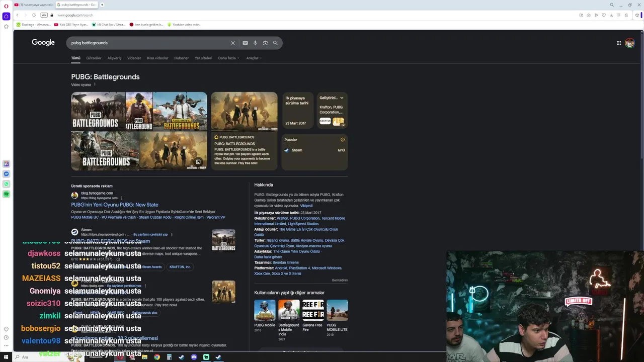Switch to the YouTube husamyuyu tab
The height and width of the screenshot is (362, 644).
[33, 5]
